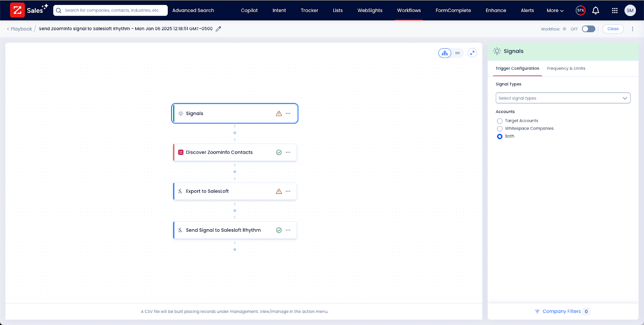The height and width of the screenshot is (325, 644).
Task: Go to Advanced Search
Action: point(193,10)
